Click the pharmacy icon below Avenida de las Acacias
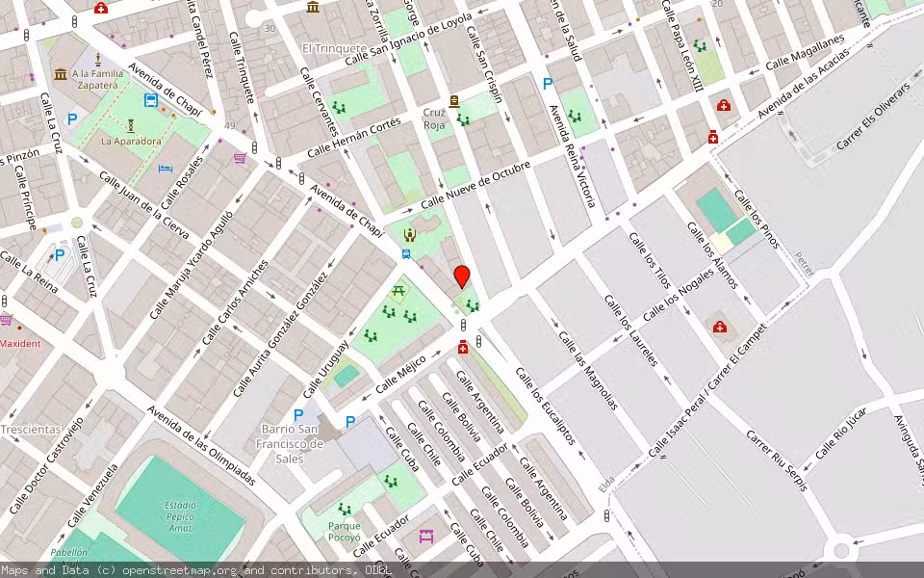This screenshot has width=924, height=578. coord(712,138)
